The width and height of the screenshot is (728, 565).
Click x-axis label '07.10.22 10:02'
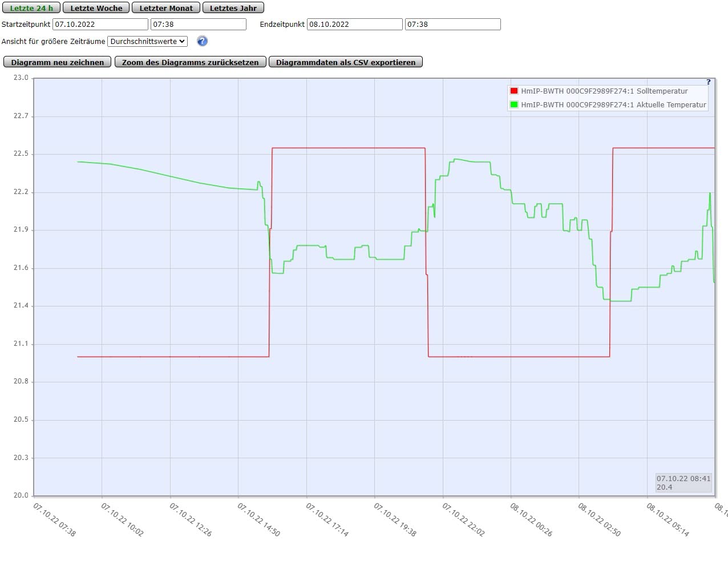click(x=122, y=519)
